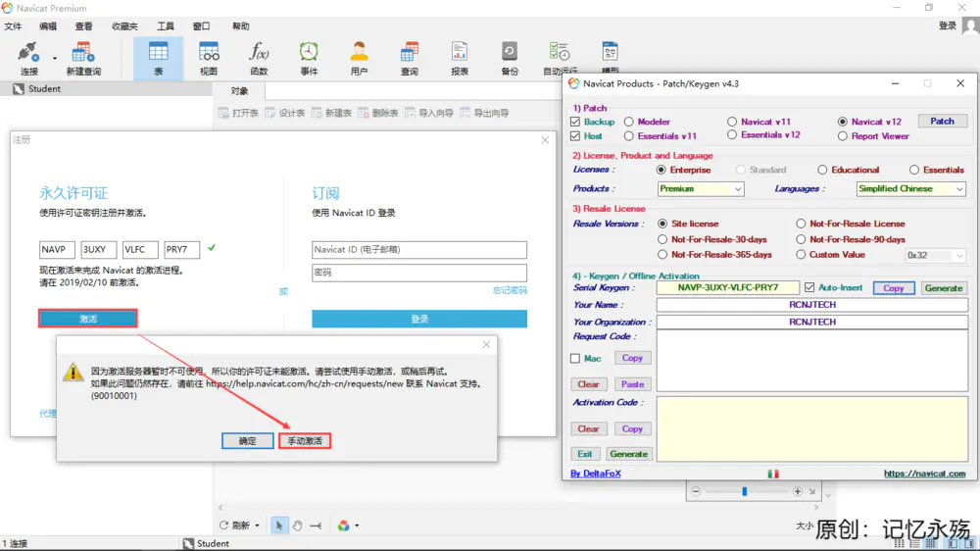The height and width of the screenshot is (551, 980).
Task: Open the 文件 menu
Action: 13,26
